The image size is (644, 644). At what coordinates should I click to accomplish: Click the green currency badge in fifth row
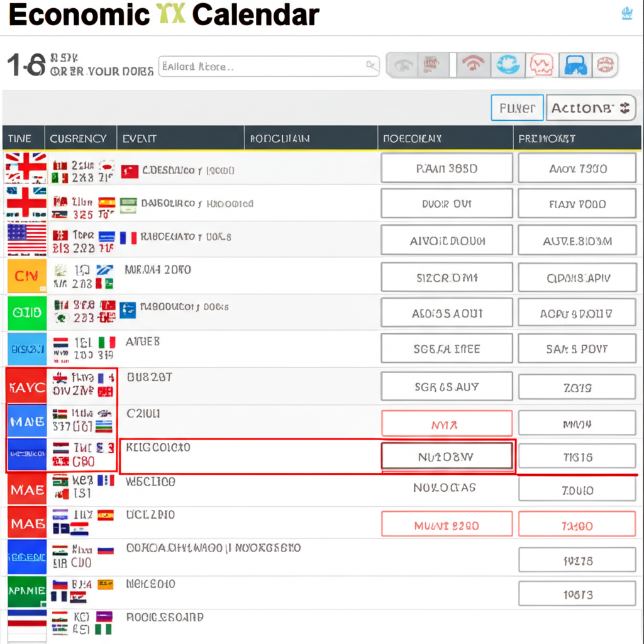click(26, 313)
